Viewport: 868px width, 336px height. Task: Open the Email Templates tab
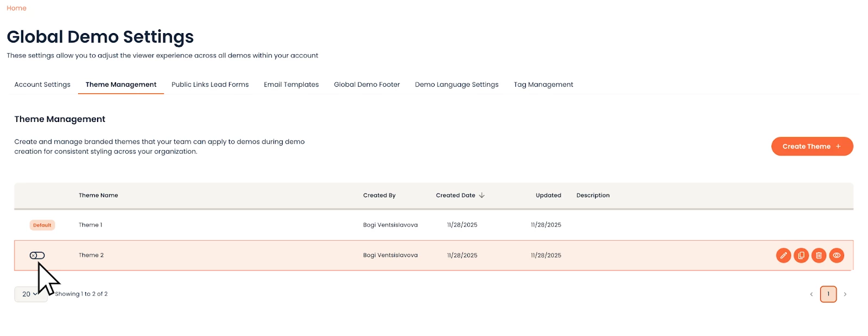click(291, 85)
